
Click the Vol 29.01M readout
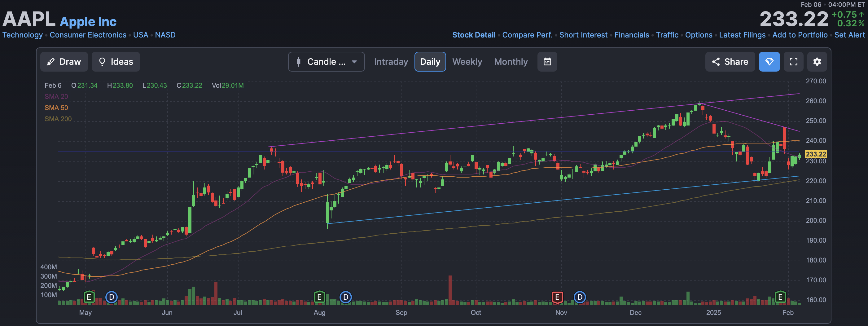227,85
